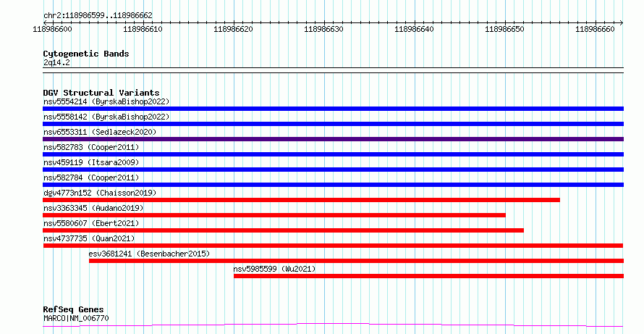Screen dimensions: 644x334
Task: Click the blue bar under nsv582784
Action: click(x=333, y=185)
